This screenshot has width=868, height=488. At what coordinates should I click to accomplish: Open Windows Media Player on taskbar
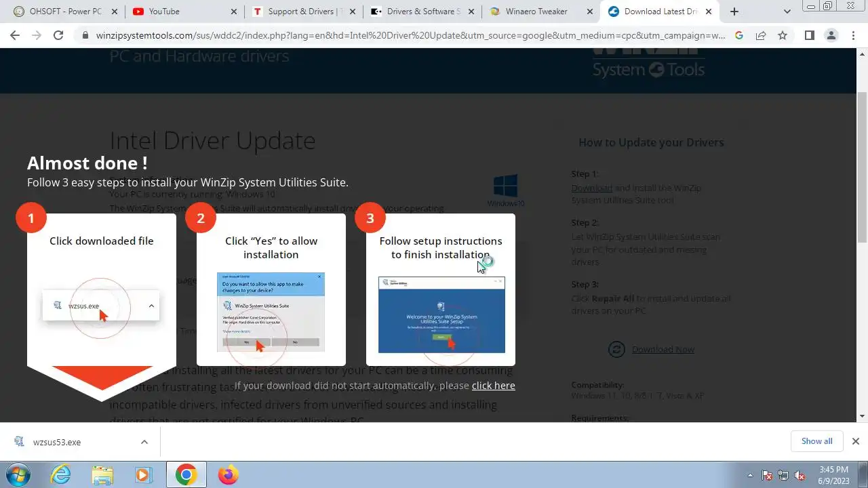coord(144,475)
